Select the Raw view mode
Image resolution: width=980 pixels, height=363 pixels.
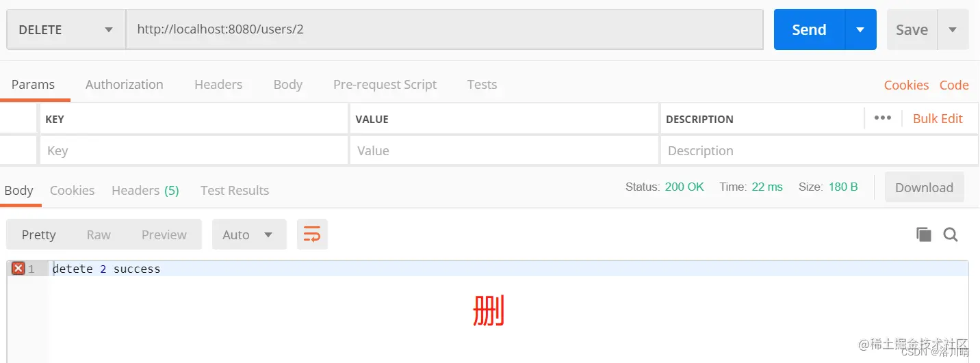(x=99, y=234)
